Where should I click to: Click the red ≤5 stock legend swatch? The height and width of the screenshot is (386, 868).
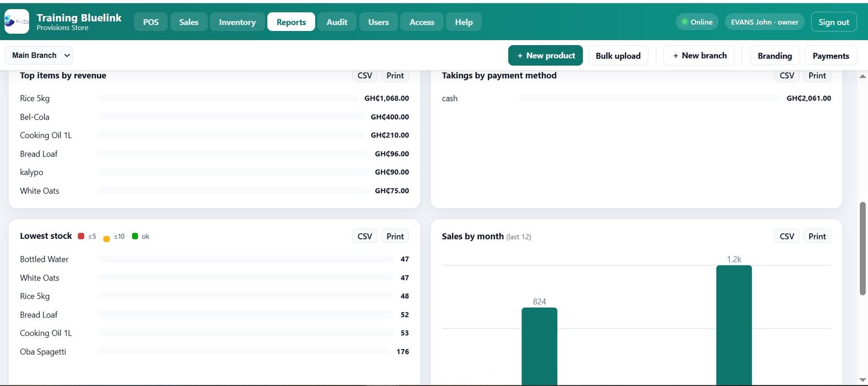(81, 236)
